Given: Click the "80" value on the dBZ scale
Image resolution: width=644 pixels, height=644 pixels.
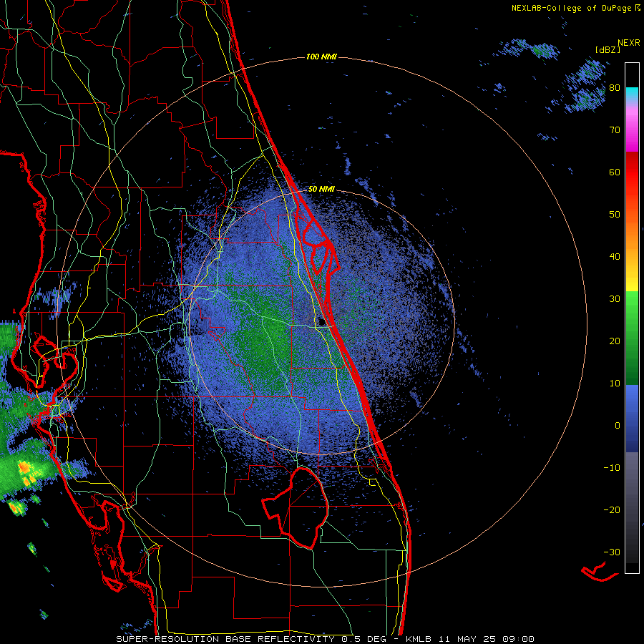Looking at the screenshot, I should (615, 88).
